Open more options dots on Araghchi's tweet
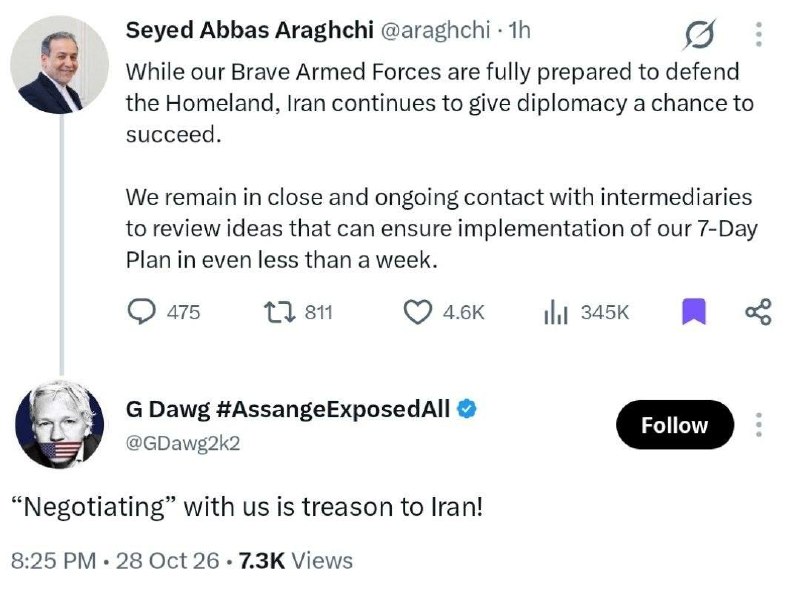This screenshot has height=592, width=800. [x=759, y=34]
